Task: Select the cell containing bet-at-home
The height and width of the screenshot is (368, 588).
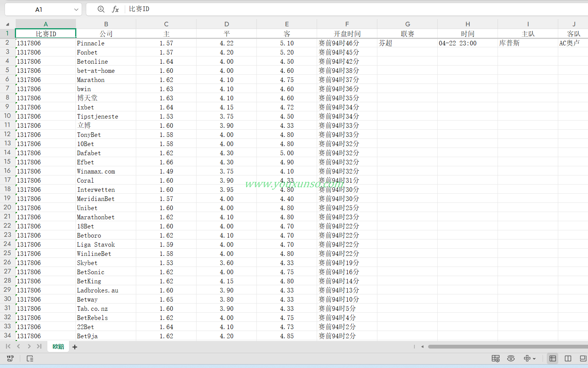Action: [106, 71]
